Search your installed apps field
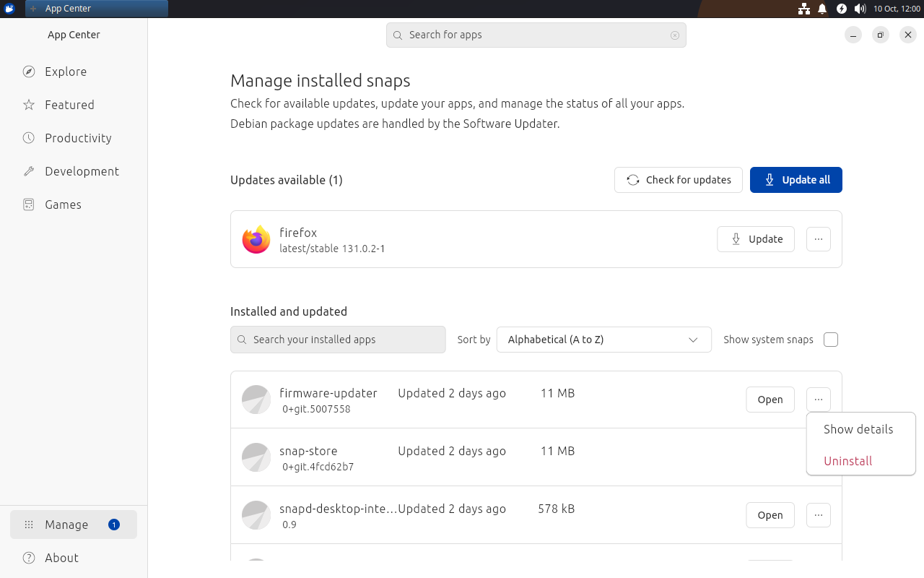 point(338,340)
